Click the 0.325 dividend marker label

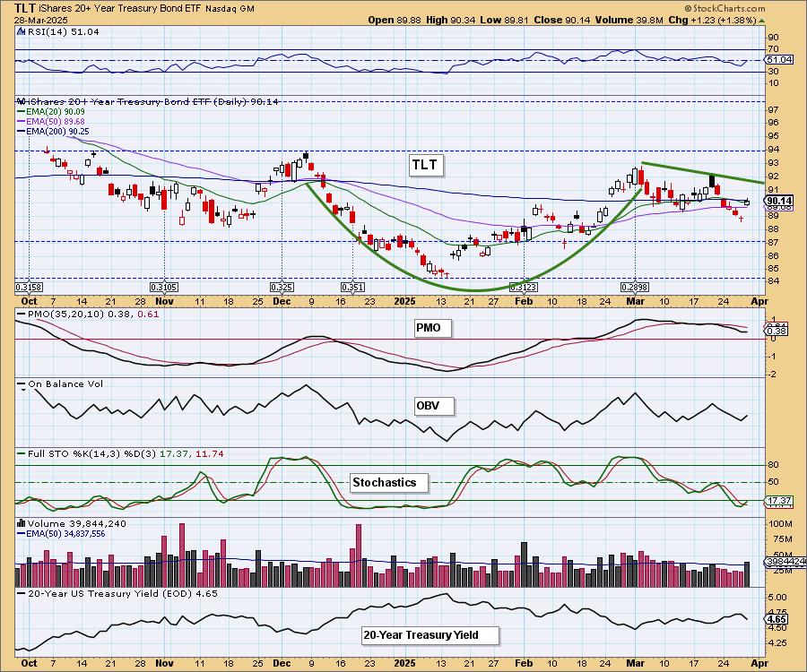pos(282,287)
